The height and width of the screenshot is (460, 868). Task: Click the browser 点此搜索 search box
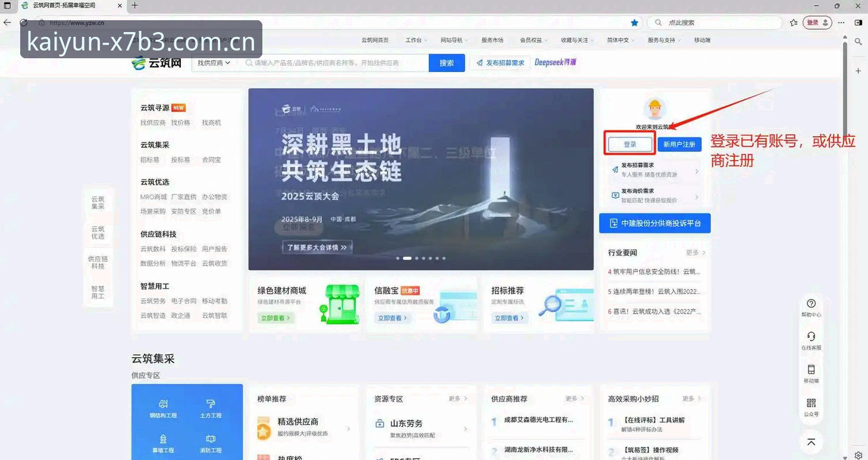tap(715, 23)
